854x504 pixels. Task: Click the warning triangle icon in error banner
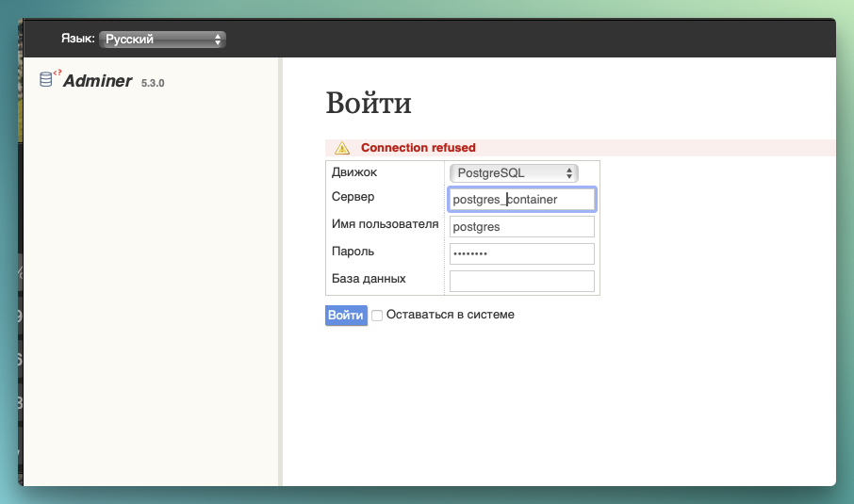pyautogui.click(x=342, y=148)
